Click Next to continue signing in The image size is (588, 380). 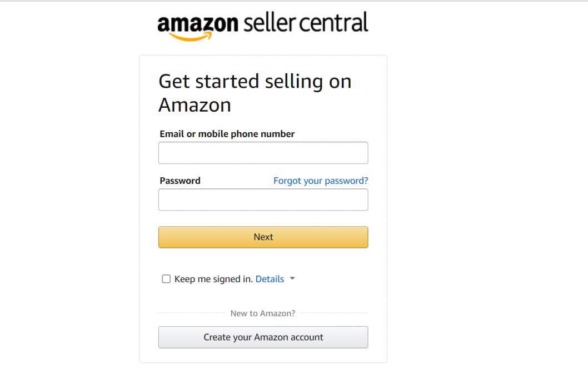click(x=263, y=237)
